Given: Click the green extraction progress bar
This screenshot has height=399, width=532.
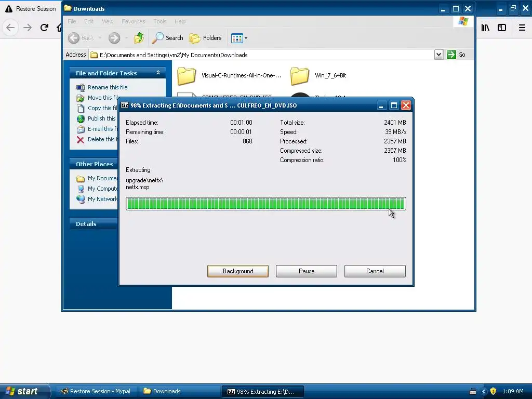Looking at the screenshot, I should 265,204.
